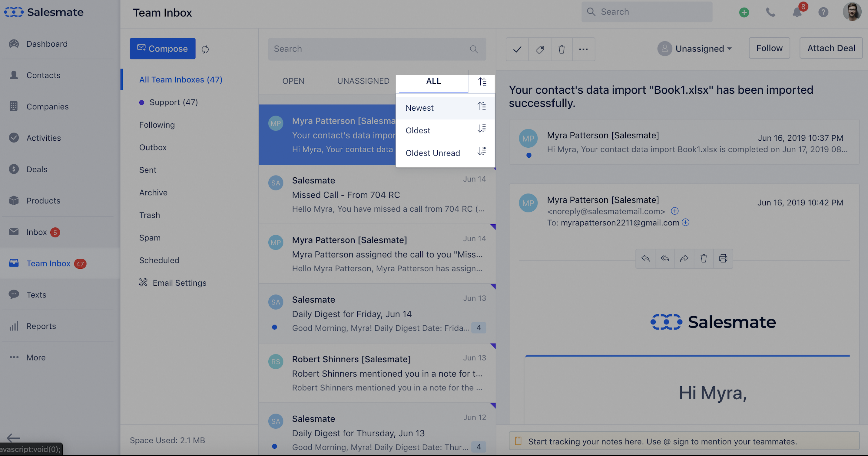868x456 pixels.
Task: Mark conversation done with the checkmark icon
Action: click(517, 49)
